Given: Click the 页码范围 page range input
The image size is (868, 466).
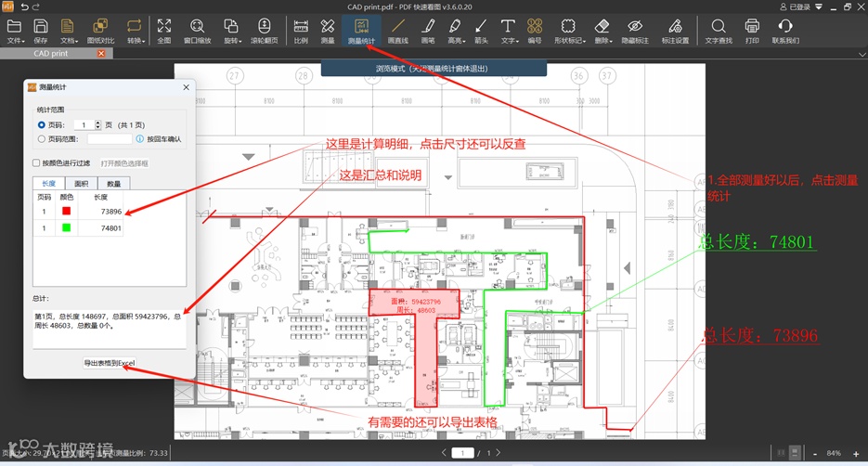Looking at the screenshot, I should coord(110,139).
